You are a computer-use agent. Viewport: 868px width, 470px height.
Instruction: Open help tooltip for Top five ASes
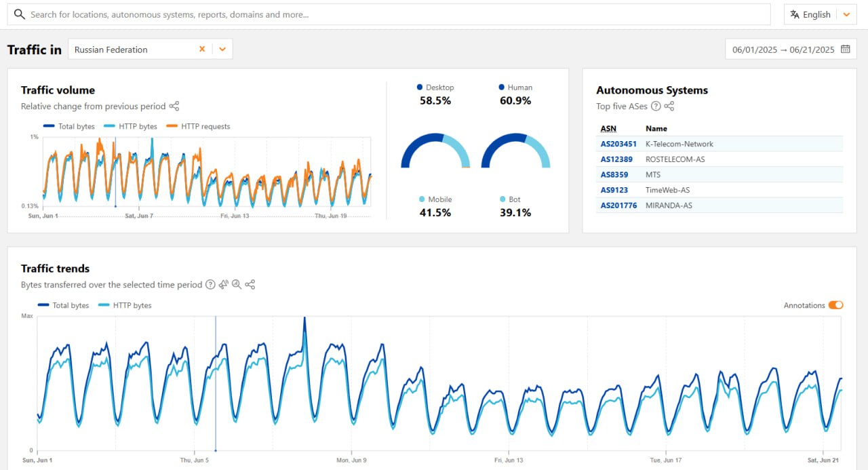tap(656, 106)
